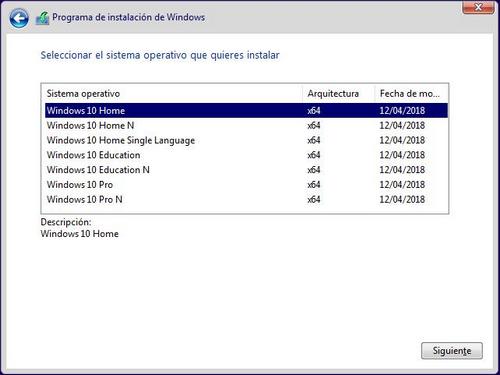Screen dimensions: 500x375
Task: Select the Windows 10 Education row
Action: coord(246,155)
